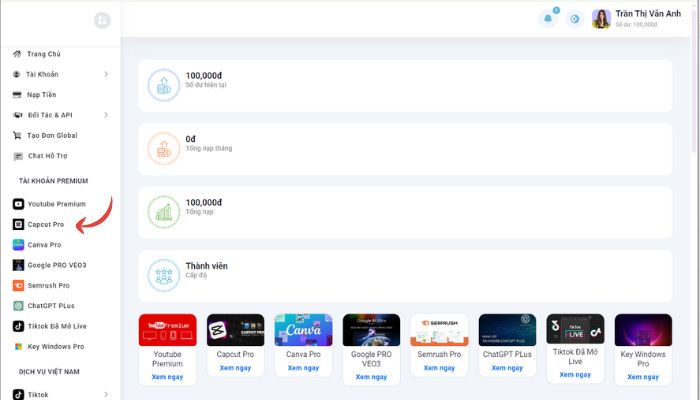
Task: Click the ChatGPT PLus sidebar icon
Action: [18, 306]
